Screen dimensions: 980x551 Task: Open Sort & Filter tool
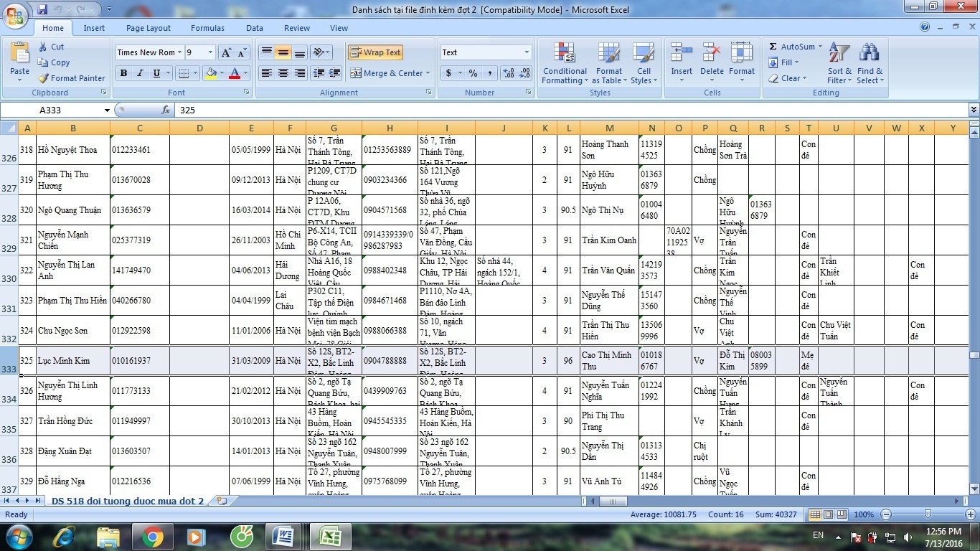(x=839, y=64)
